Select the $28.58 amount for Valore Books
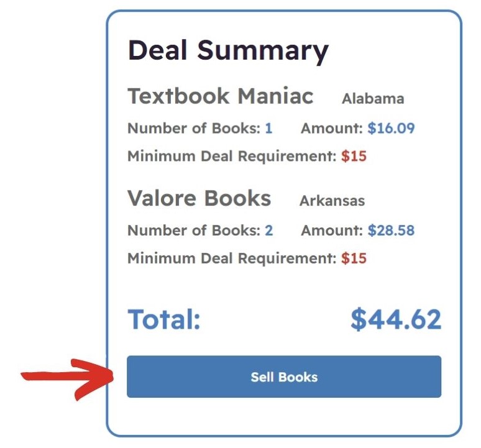Viewport: 481px width, 448px height. [391, 231]
